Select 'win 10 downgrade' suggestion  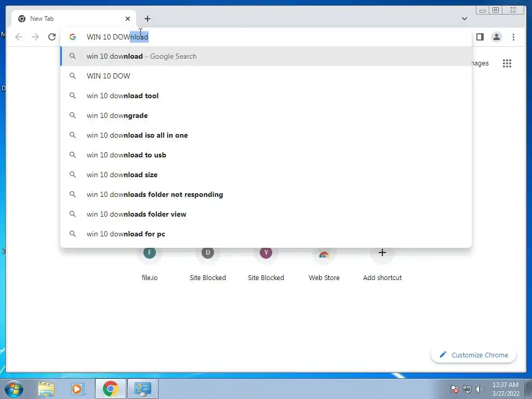click(266, 115)
